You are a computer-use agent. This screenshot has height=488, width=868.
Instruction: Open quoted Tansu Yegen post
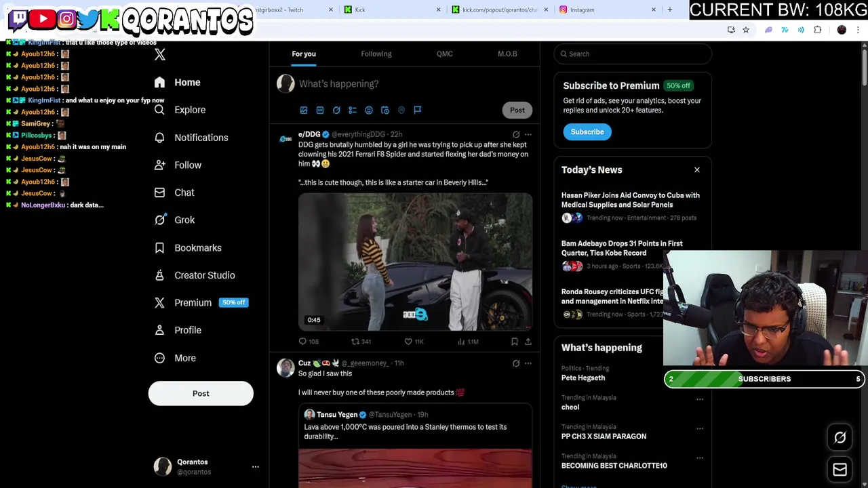point(415,446)
